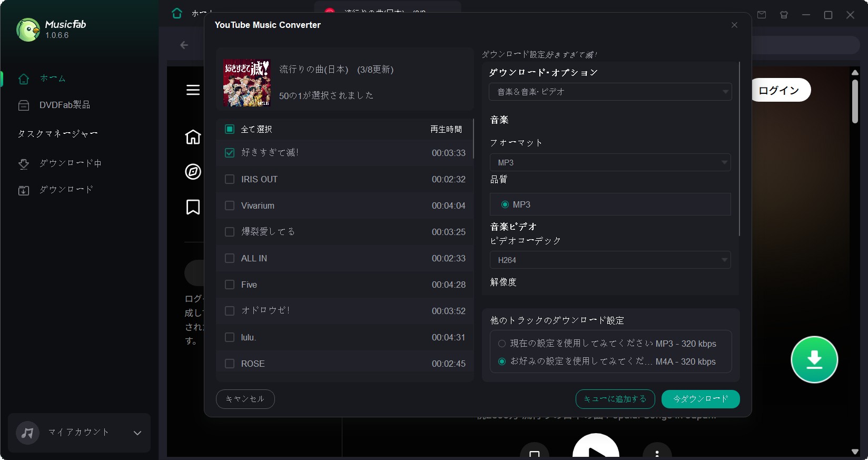Click the green floating download button

(x=814, y=359)
